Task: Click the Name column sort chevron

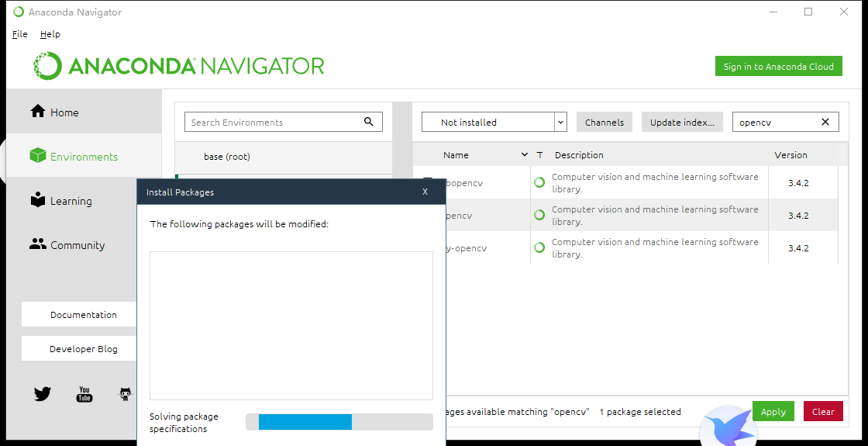Action: coord(524,154)
